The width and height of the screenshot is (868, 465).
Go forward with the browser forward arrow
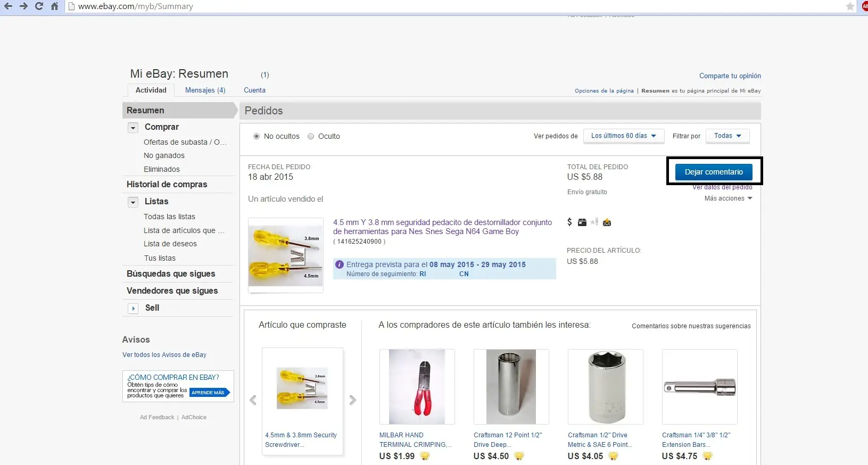(x=23, y=6)
